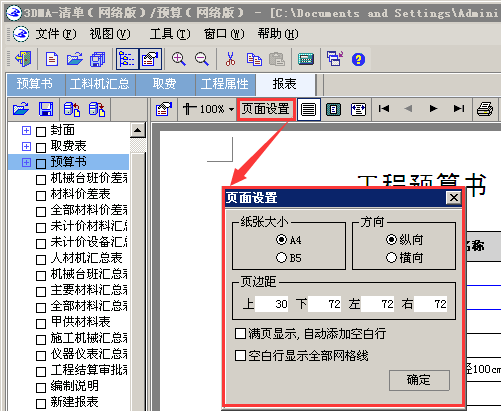The width and height of the screenshot is (501, 411).
Task: Open the 工具(T) menu
Action: [x=170, y=34]
